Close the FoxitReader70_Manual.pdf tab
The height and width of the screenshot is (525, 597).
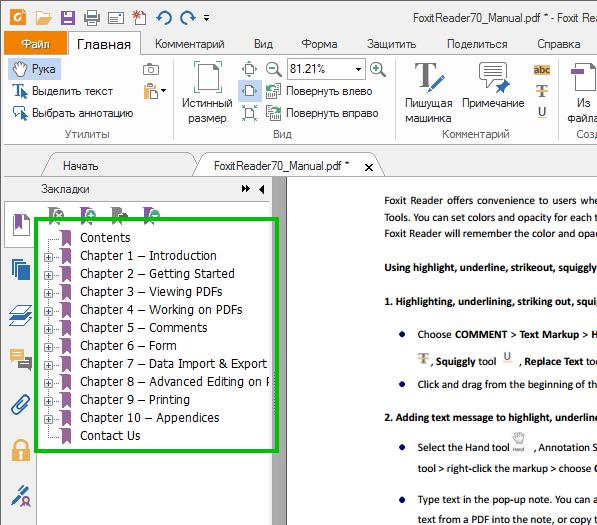point(369,167)
